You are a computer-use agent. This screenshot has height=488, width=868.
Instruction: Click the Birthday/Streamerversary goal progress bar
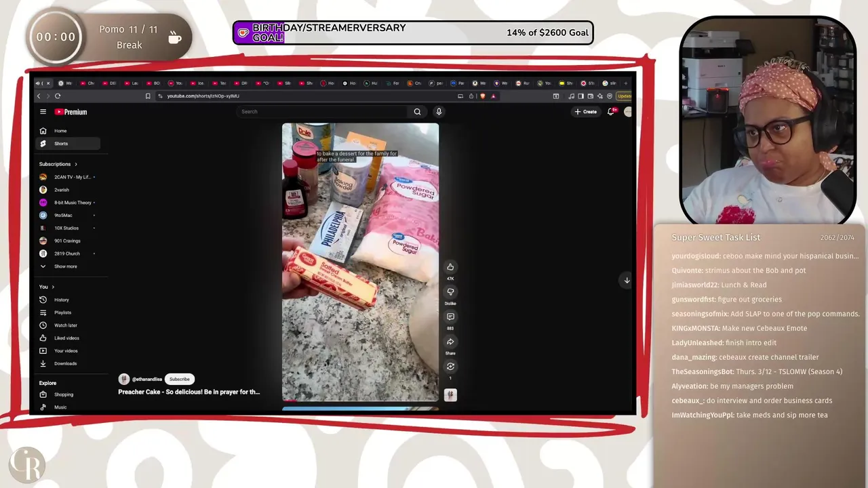click(x=413, y=33)
